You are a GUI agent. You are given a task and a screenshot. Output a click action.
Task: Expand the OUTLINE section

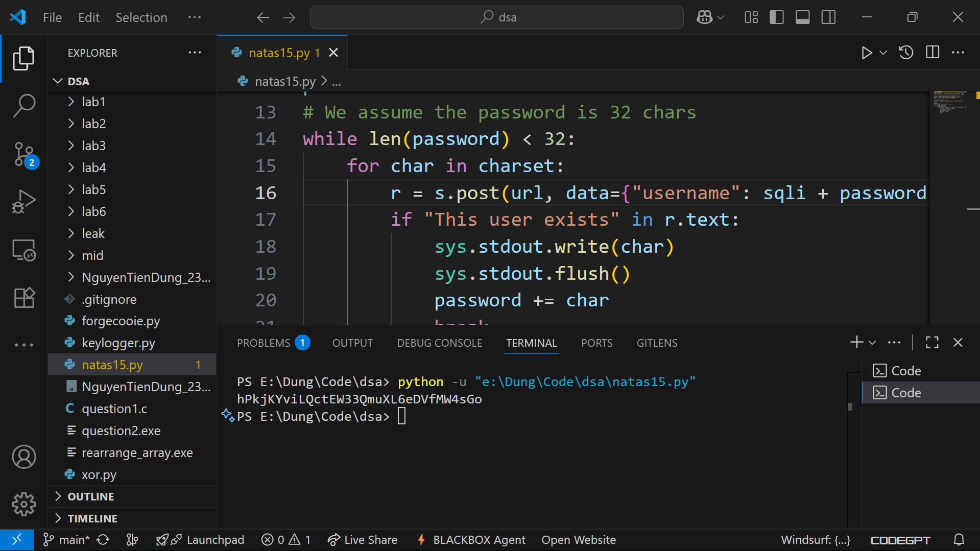(91, 496)
